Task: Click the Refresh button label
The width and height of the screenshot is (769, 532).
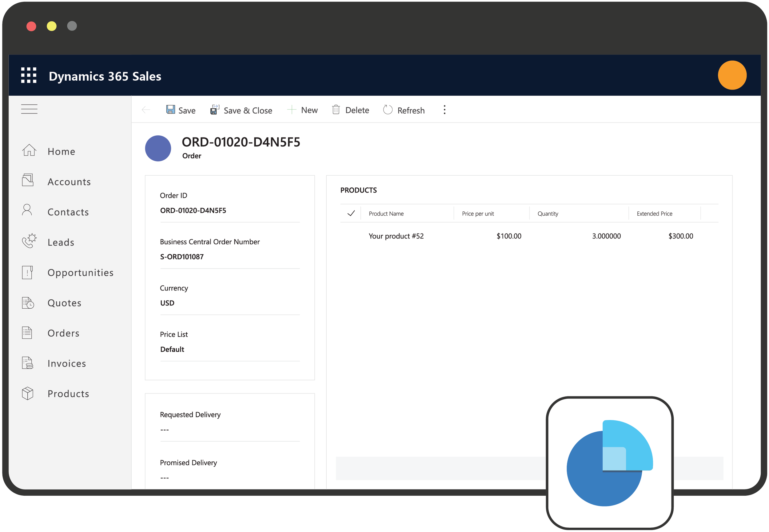Action: pyautogui.click(x=411, y=110)
